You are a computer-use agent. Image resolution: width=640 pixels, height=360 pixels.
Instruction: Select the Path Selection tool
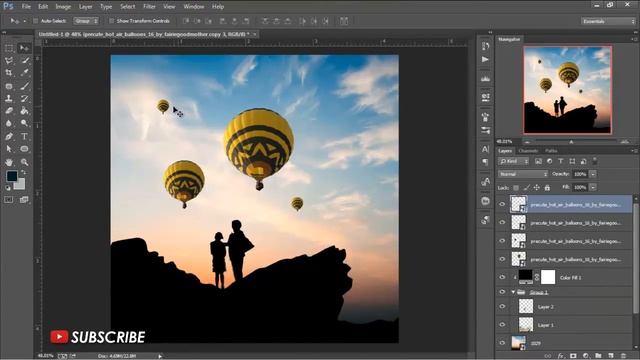point(9,149)
